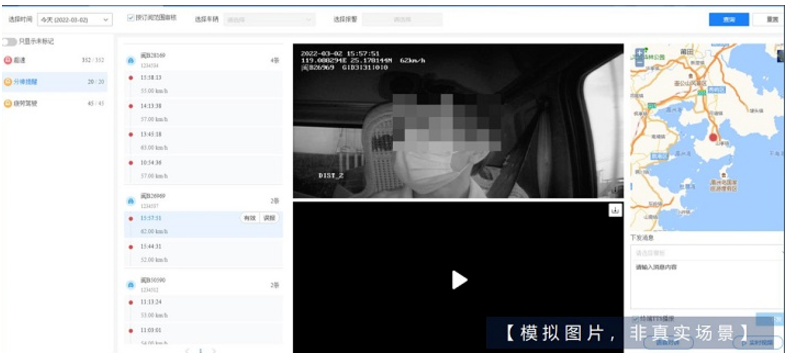Click the message content text area

pos(709,285)
